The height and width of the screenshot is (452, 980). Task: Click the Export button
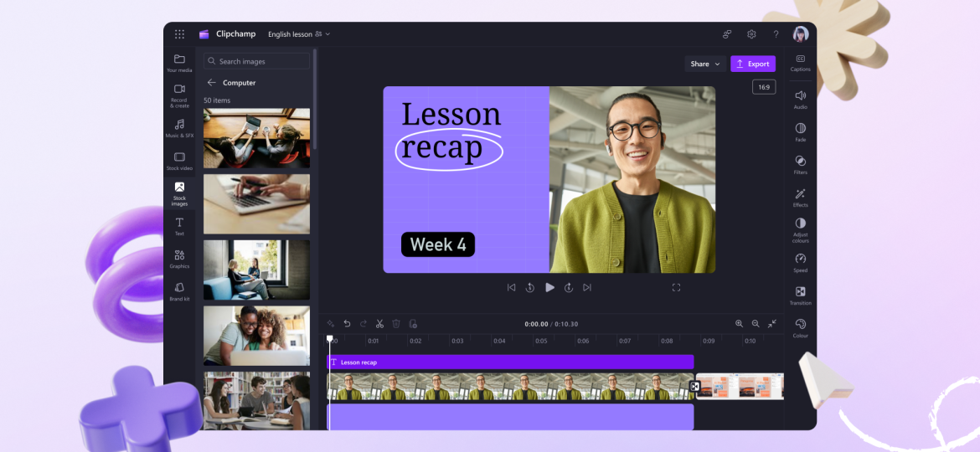click(752, 64)
